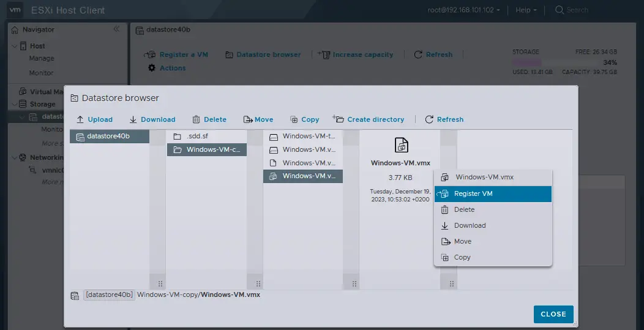The width and height of the screenshot is (644, 330).
Task: Click background Datastore browser toolbar button
Action: [x=263, y=54]
